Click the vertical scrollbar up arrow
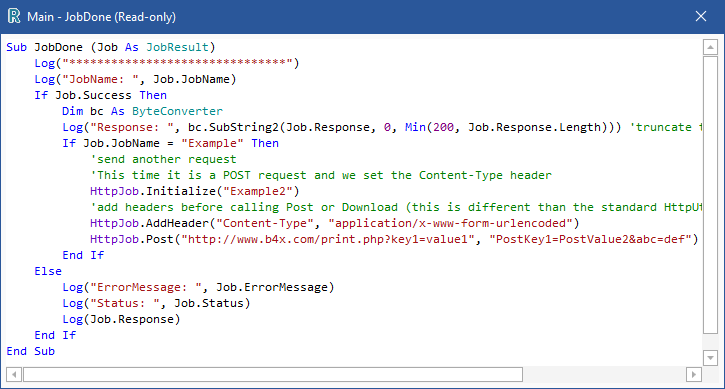The height and width of the screenshot is (389, 725). [710, 47]
